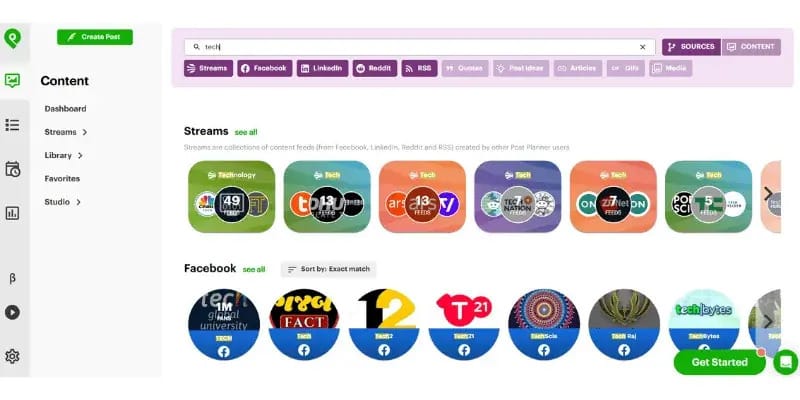Toggle the Streams source filter
Image resolution: width=800 pixels, height=400 pixels.
208,68
